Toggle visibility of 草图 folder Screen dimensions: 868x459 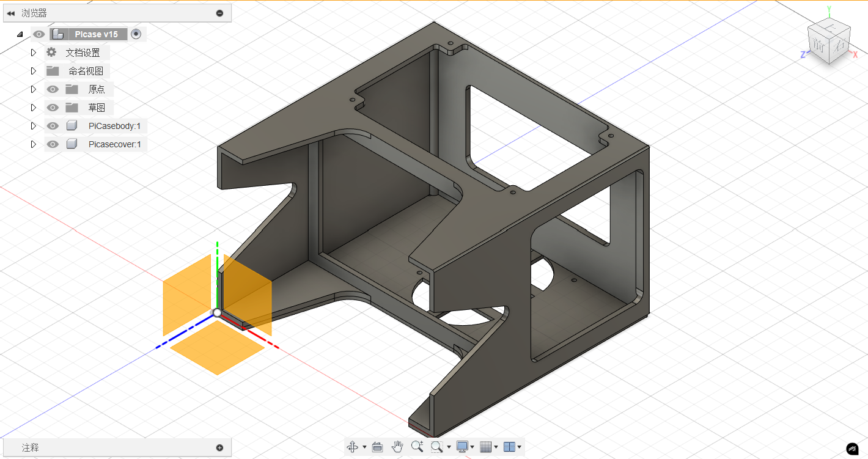pos(53,108)
